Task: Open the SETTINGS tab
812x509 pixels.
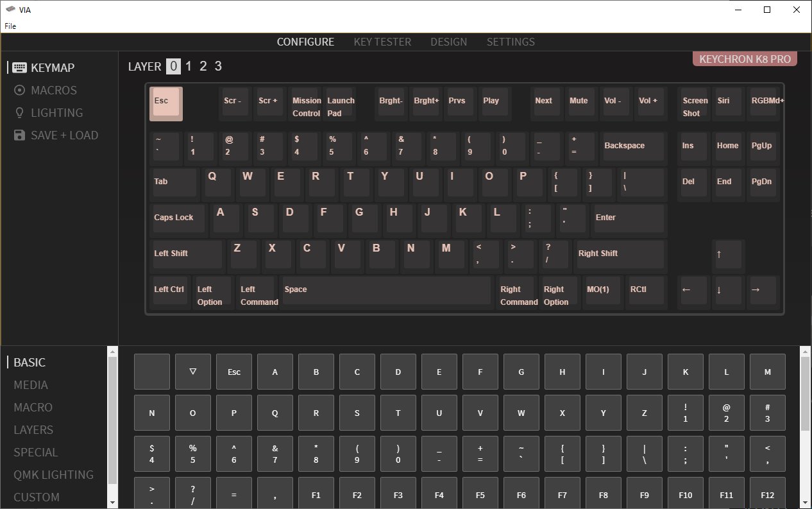Action: 511,42
